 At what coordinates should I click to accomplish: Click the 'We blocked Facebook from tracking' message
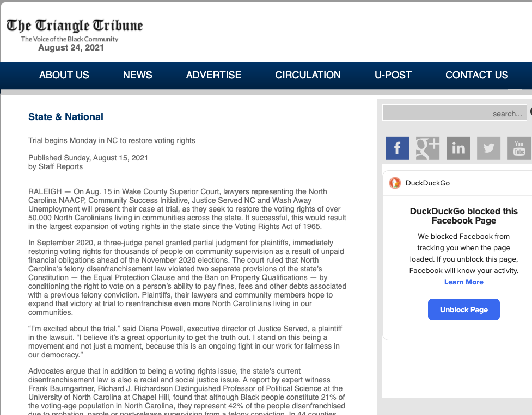(x=464, y=253)
